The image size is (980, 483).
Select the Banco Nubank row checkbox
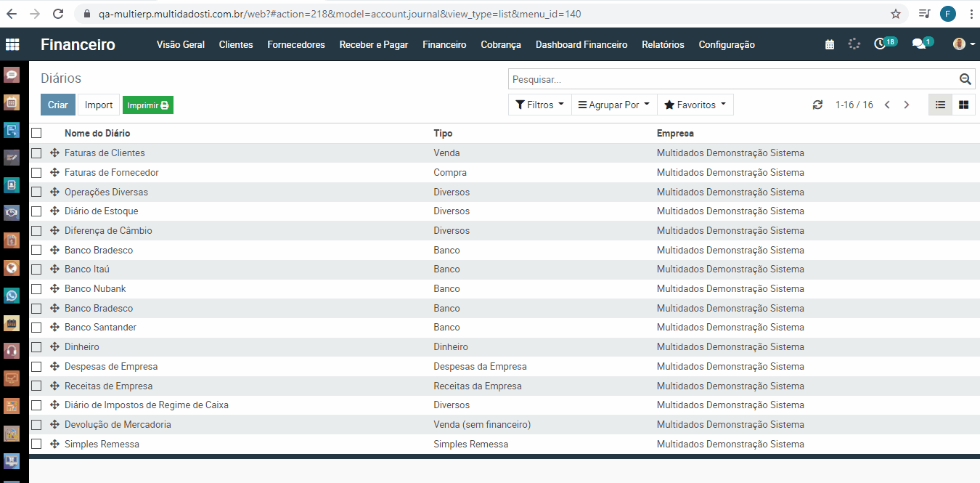point(36,289)
